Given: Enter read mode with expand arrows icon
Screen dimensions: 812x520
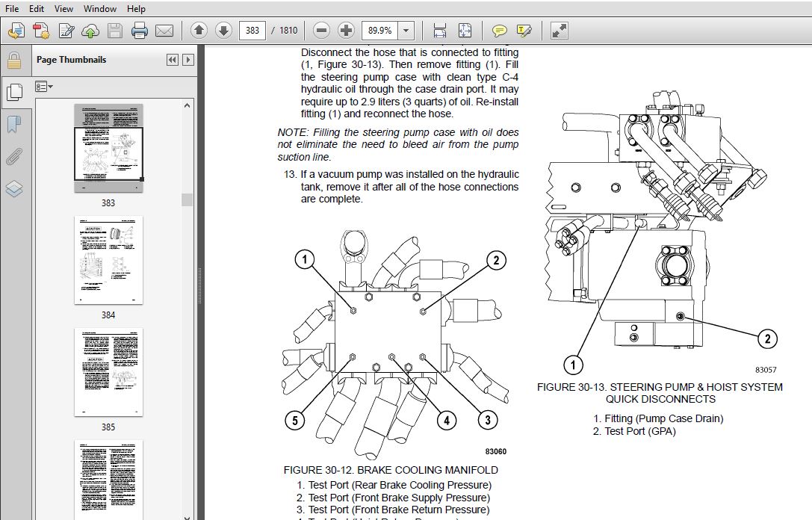Looking at the screenshot, I should [x=559, y=31].
